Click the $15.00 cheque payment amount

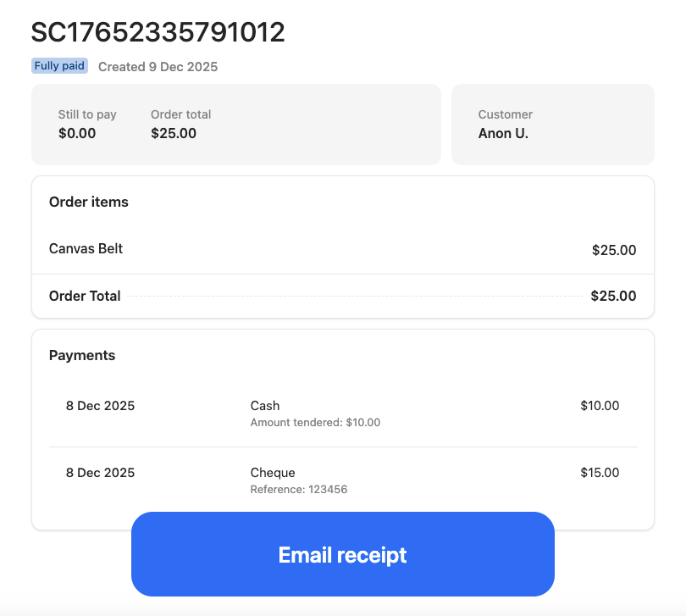point(600,472)
